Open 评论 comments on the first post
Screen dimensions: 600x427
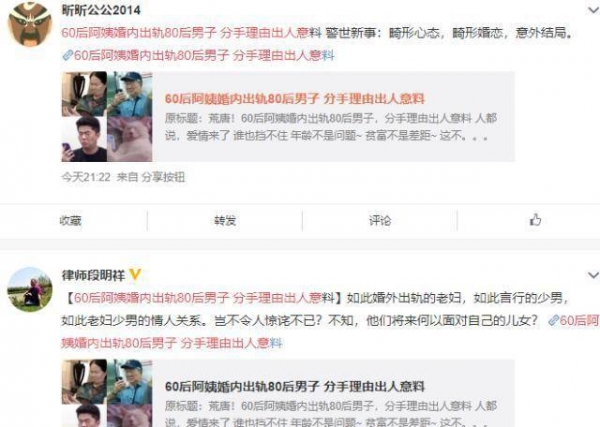(380, 221)
